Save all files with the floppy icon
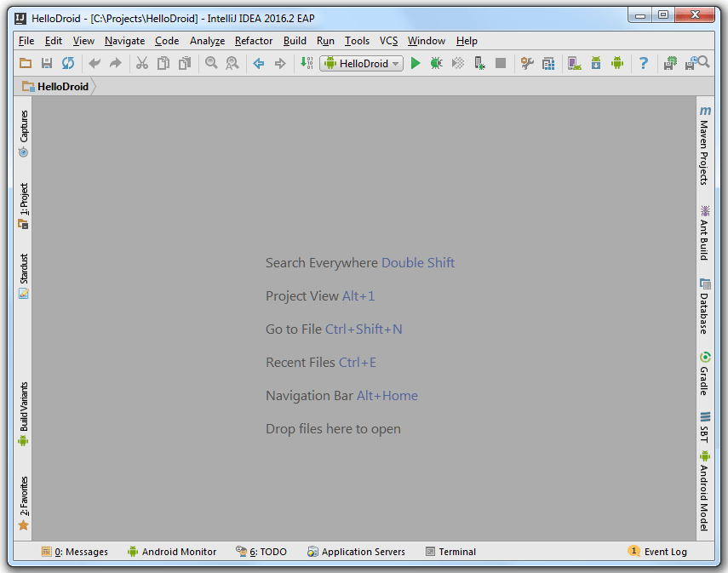 click(47, 63)
